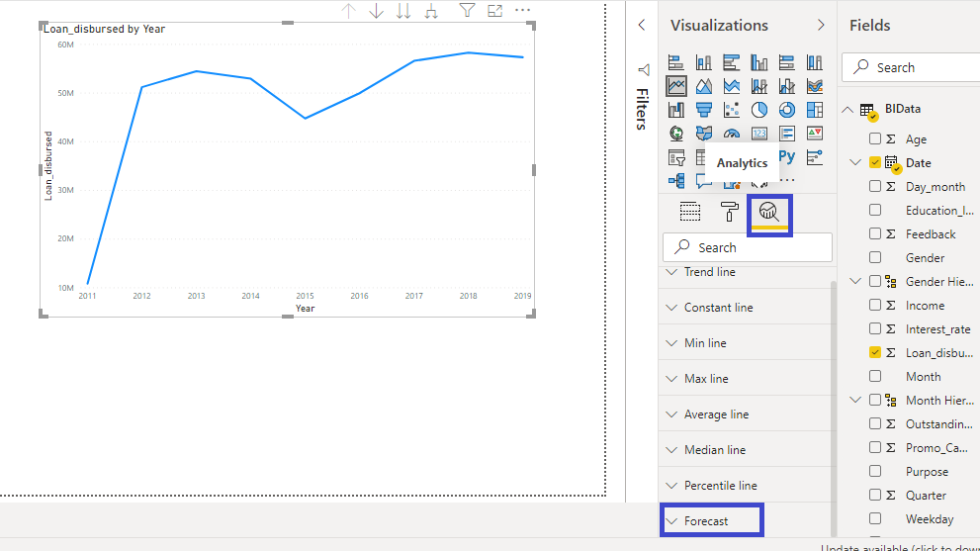The width and height of the screenshot is (980, 551).
Task: Click the focus mode icon above chart
Action: 495,11
